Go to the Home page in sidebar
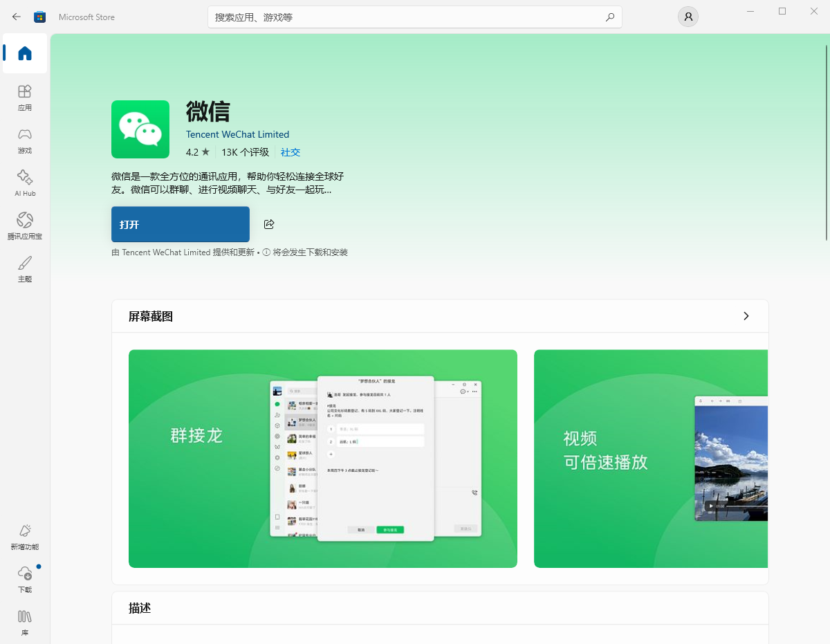The height and width of the screenshot is (644, 830). pyautogui.click(x=25, y=53)
